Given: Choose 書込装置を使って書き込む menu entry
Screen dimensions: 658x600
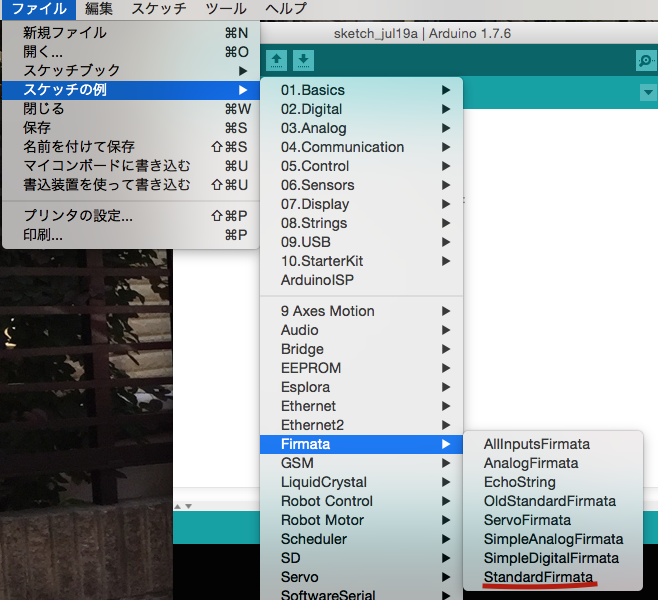Looking at the screenshot, I should (131, 185).
